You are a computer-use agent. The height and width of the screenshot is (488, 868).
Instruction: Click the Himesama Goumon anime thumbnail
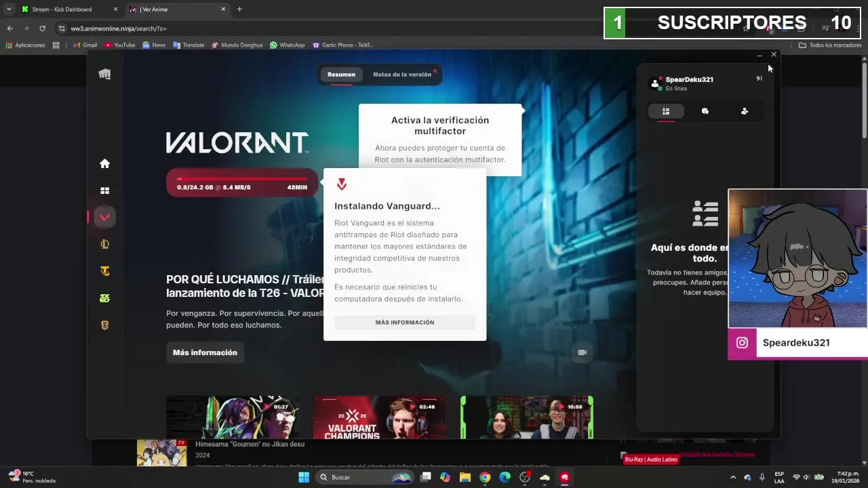pos(161,453)
